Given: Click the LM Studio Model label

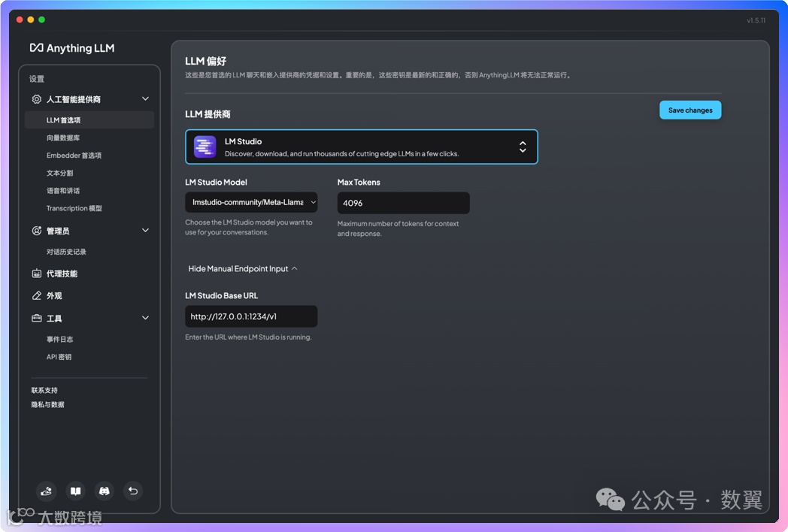Looking at the screenshot, I should tap(216, 182).
